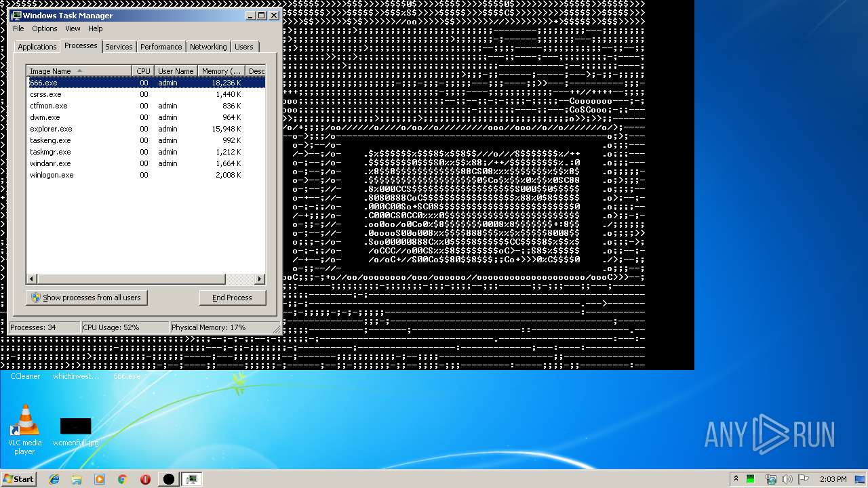The width and height of the screenshot is (868, 488).
Task: Switch to the Applications tab
Action: [37, 47]
